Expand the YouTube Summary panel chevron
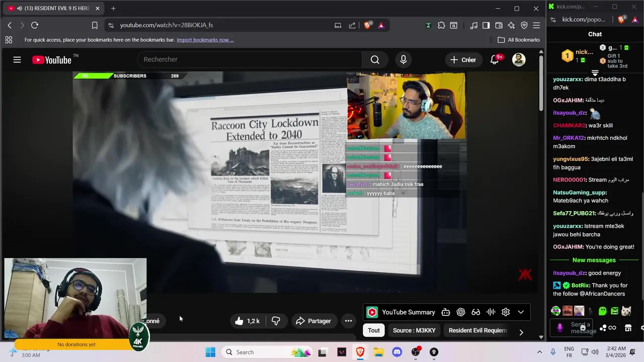Image resolution: width=644 pixels, height=362 pixels. [521, 312]
